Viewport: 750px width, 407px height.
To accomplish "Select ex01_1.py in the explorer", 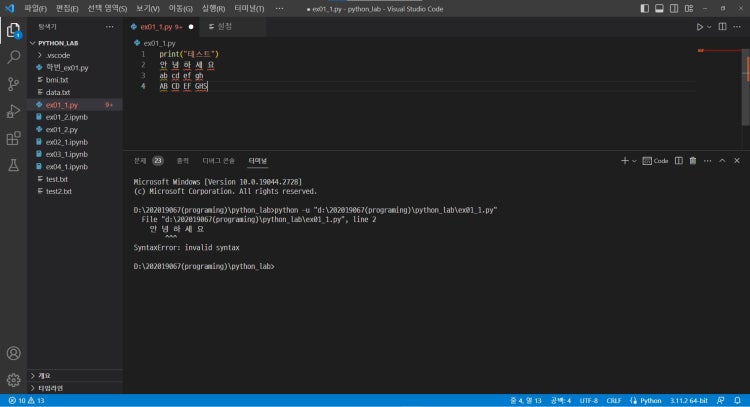I will 75,105.
